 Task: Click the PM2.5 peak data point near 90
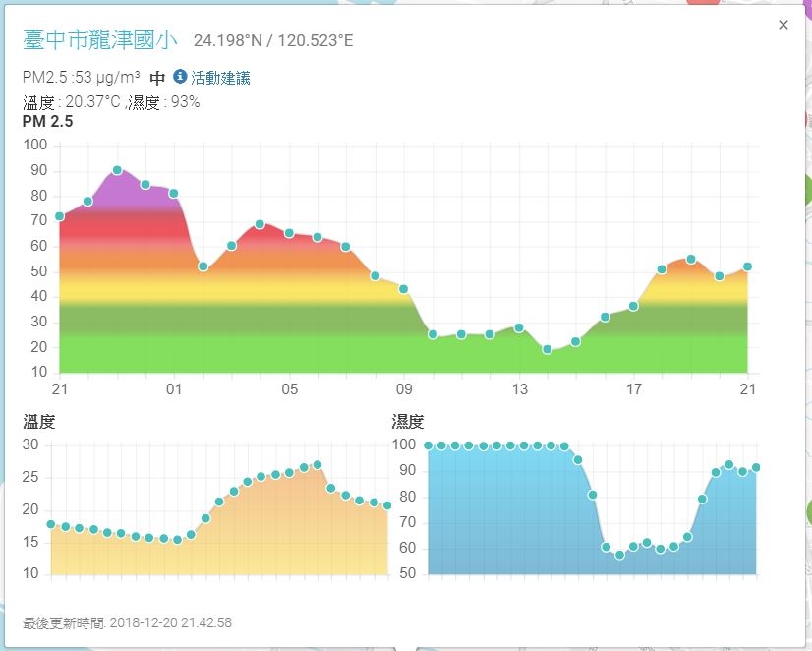pos(117,170)
